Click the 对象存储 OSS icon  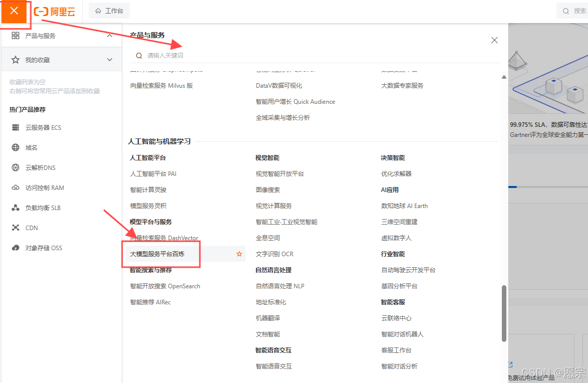[x=16, y=248]
